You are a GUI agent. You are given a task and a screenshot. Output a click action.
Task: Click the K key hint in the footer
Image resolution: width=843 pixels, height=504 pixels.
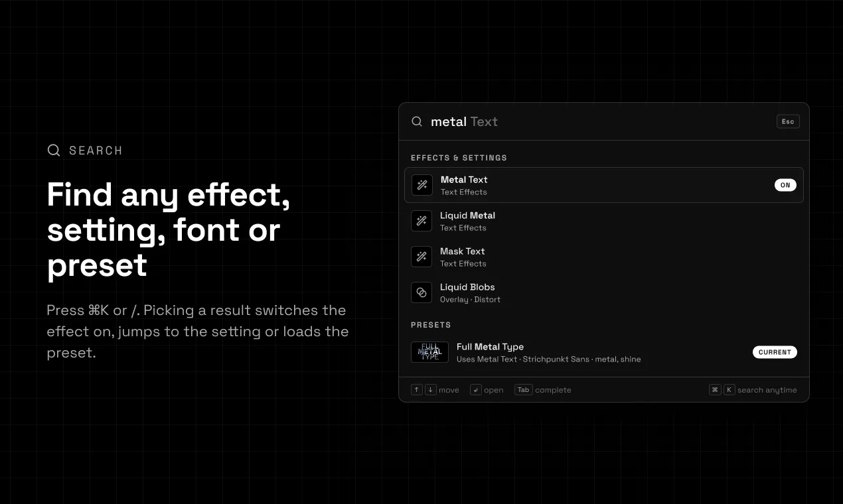pyautogui.click(x=729, y=390)
